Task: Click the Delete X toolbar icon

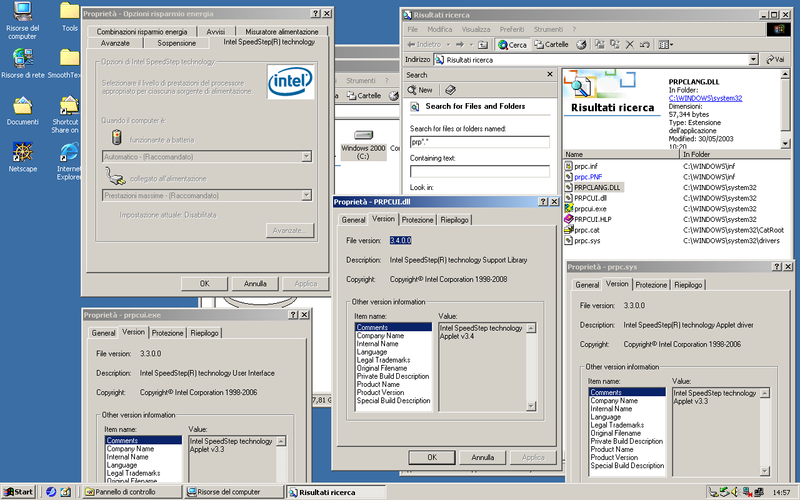Action: 630,45
